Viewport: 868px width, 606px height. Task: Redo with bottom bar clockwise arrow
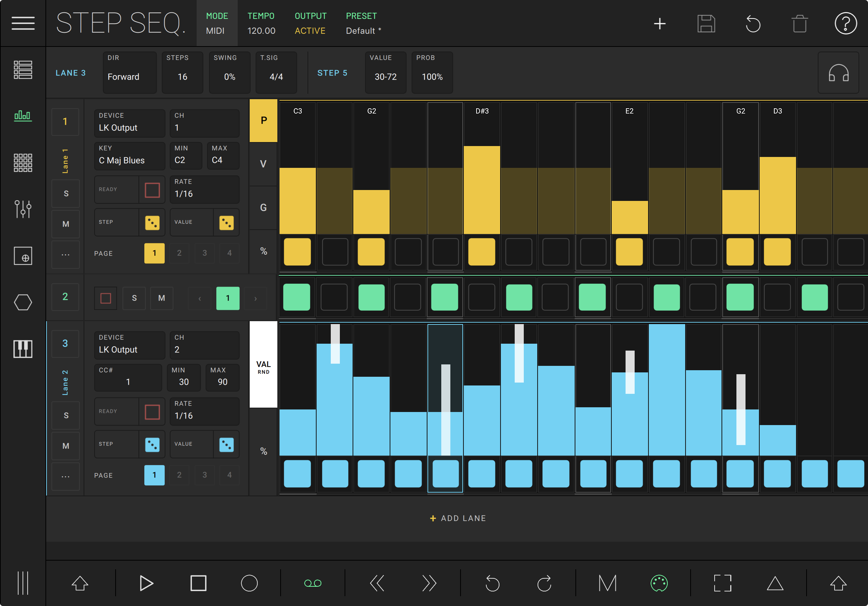tap(544, 583)
